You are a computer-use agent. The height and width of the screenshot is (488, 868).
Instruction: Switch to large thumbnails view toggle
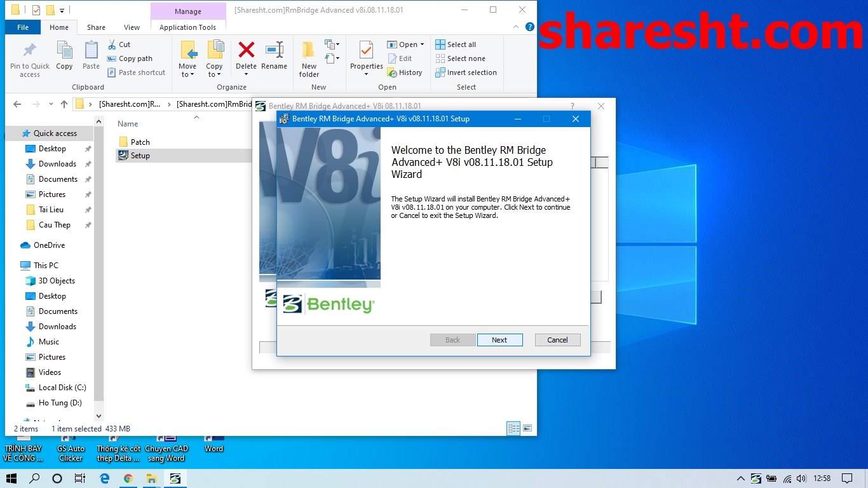click(527, 428)
